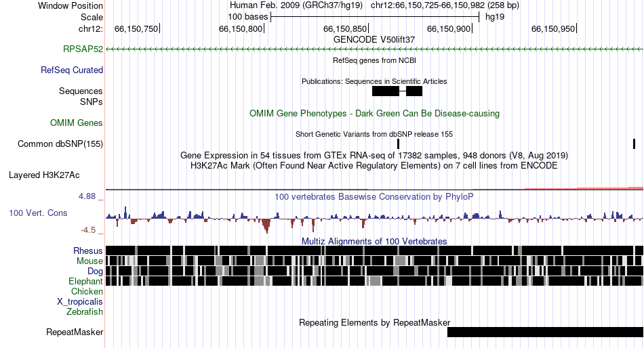Click the RefSeq genes from NCBI title
Image resolution: width=644 pixels, height=348 pixels.
375,60
